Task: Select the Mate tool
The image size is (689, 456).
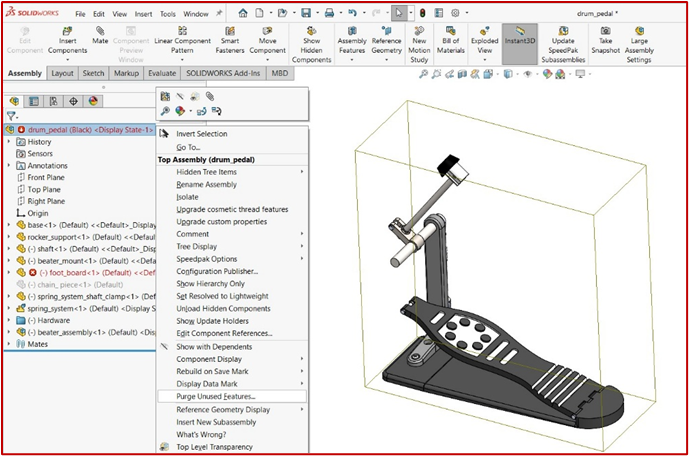Action: click(x=100, y=36)
